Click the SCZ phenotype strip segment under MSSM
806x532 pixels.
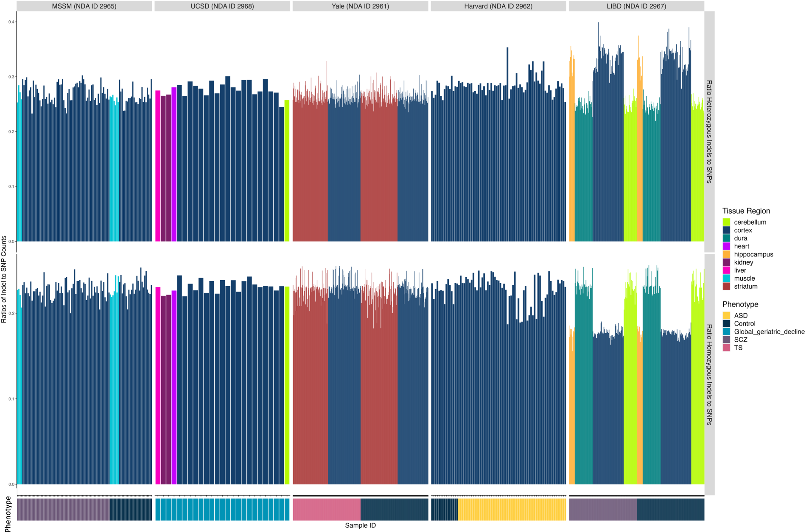(x=63, y=510)
